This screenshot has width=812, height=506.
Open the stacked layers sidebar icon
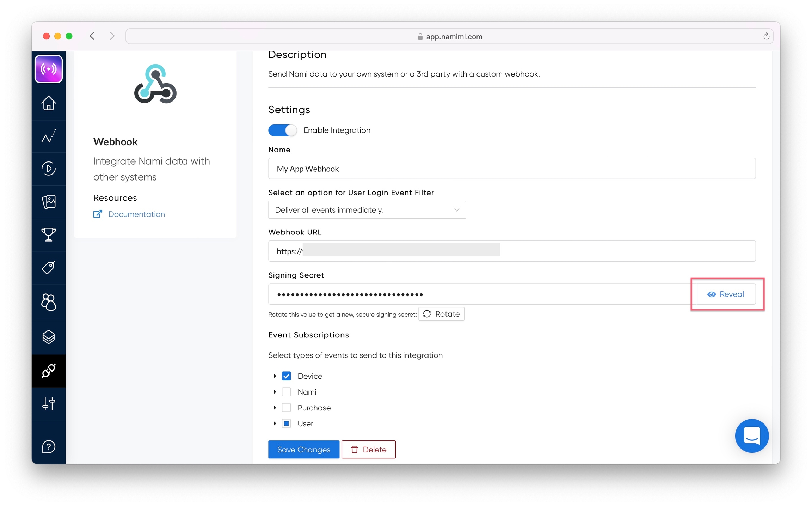(49, 337)
